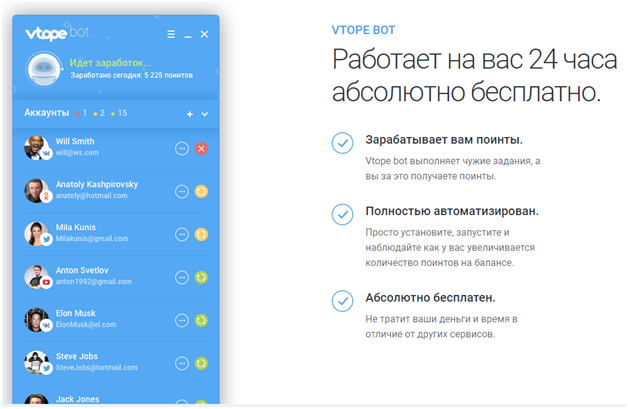Viewport: 628px width, 409px height.
Task: Click email Milakunis@gmail.com
Action: [92, 238]
